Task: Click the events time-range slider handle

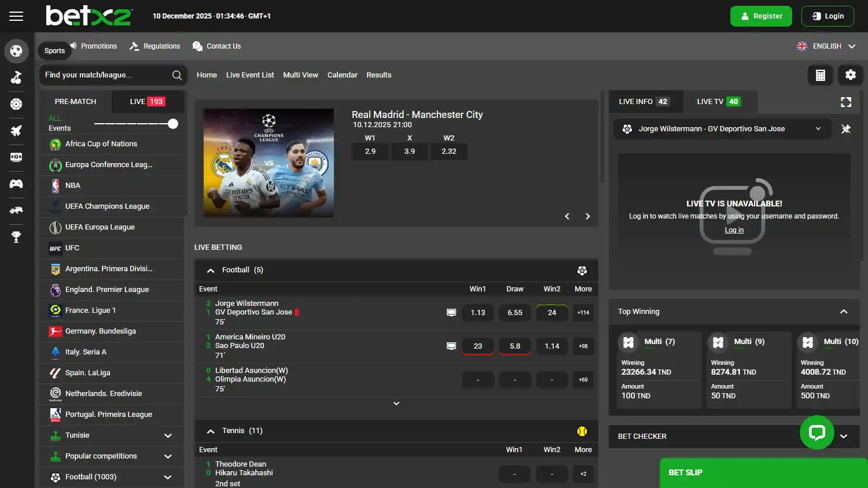Action: click(x=172, y=124)
